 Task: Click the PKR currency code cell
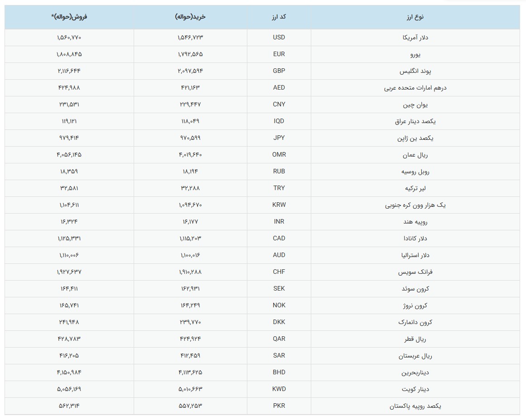coord(279,406)
